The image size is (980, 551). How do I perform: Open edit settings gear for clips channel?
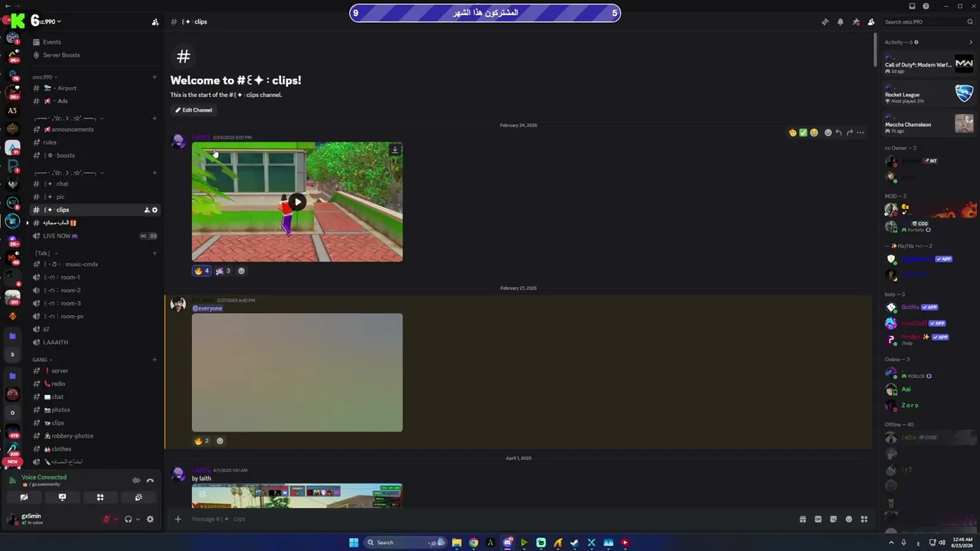click(155, 210)
